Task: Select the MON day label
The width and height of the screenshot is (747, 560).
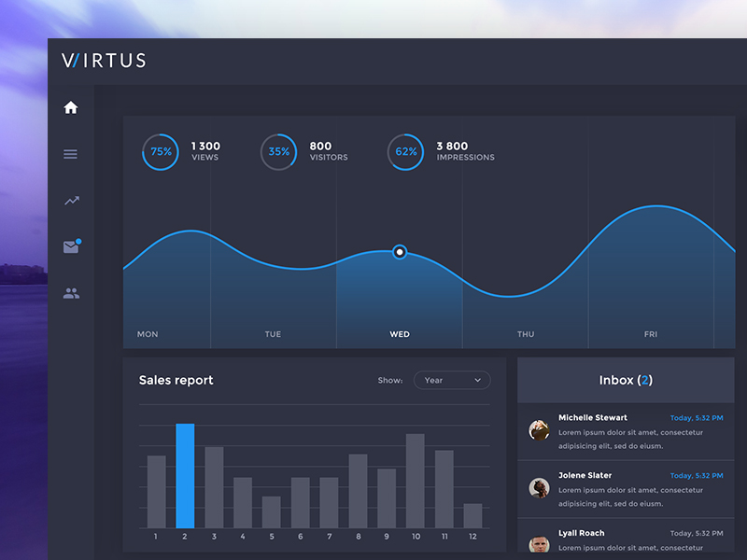Action: (x=148, y=334)
